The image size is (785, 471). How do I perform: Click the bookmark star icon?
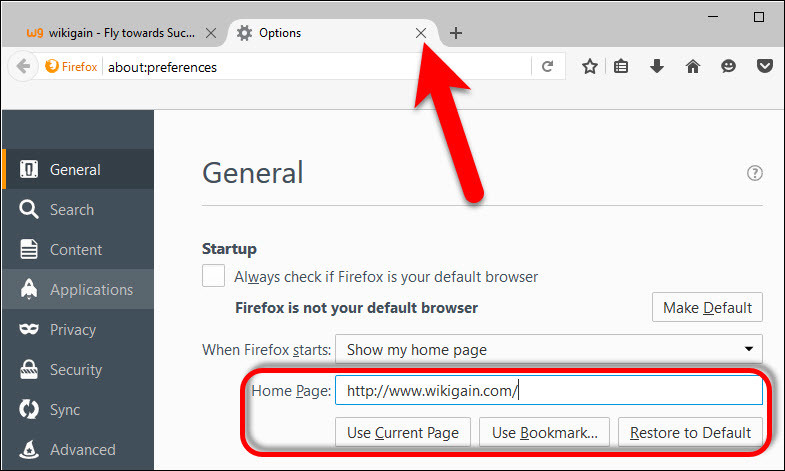[590, 67]
